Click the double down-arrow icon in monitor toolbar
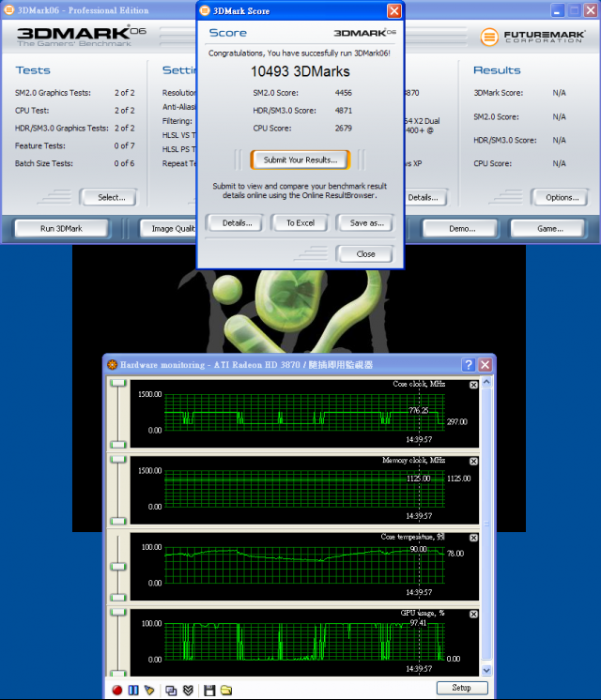This screenshot has width=601, height=700. pyautogui.click(x=188, y=691)
